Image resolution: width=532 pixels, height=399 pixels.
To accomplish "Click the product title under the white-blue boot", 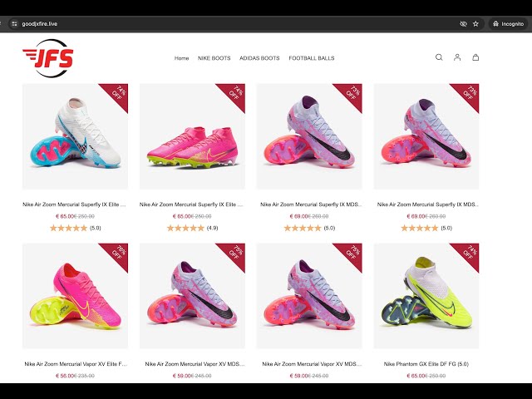I will pyautogui.click(x=74, y=204).
